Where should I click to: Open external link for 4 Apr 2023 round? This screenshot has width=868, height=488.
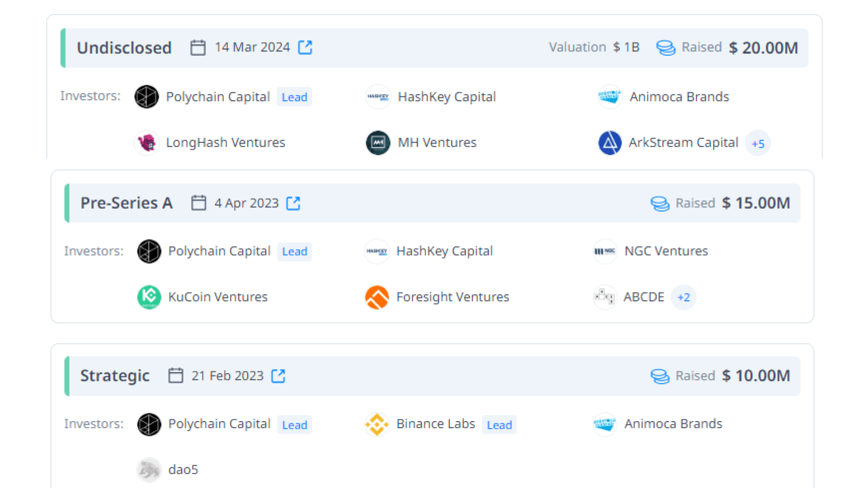(293, 203)
